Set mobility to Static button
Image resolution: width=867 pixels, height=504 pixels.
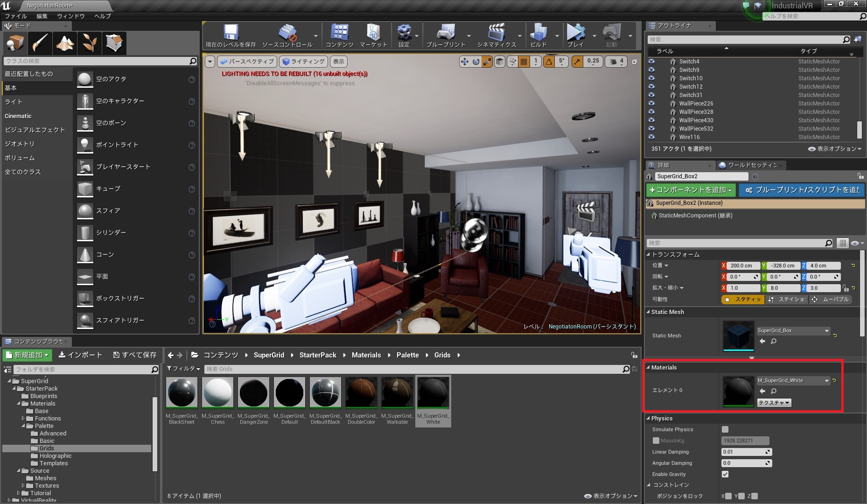[743, 300]
